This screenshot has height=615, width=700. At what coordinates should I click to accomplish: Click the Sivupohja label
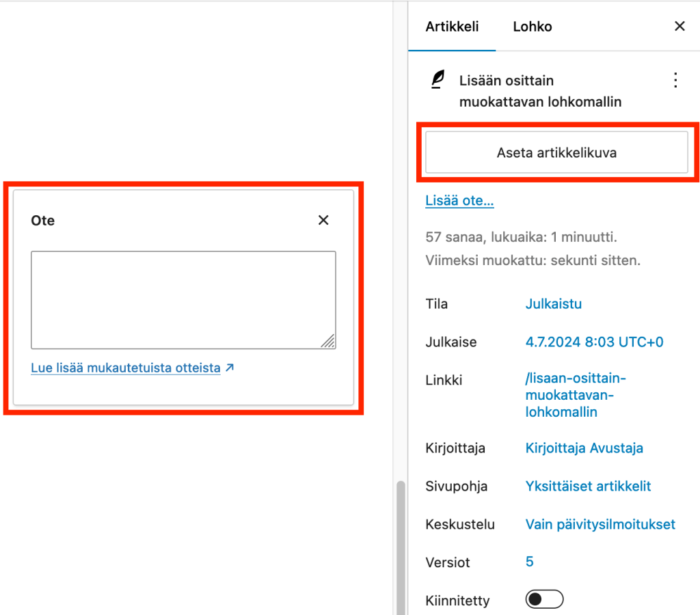coord(456,486)
